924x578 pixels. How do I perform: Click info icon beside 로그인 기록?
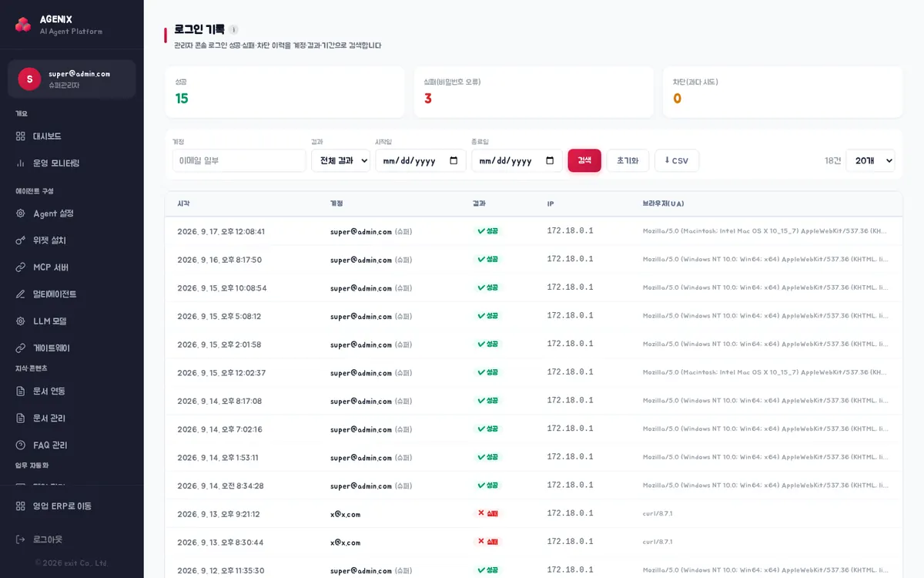point(233,29)
